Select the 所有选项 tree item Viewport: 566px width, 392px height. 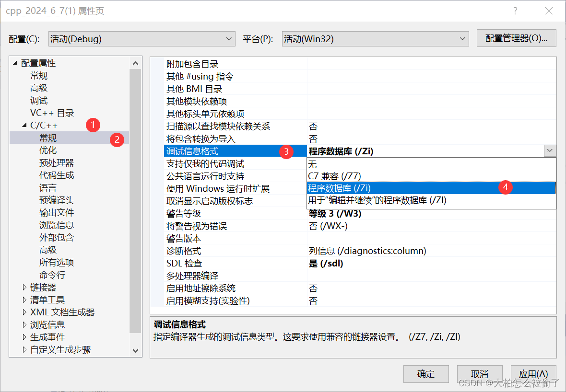coord(56,262)
